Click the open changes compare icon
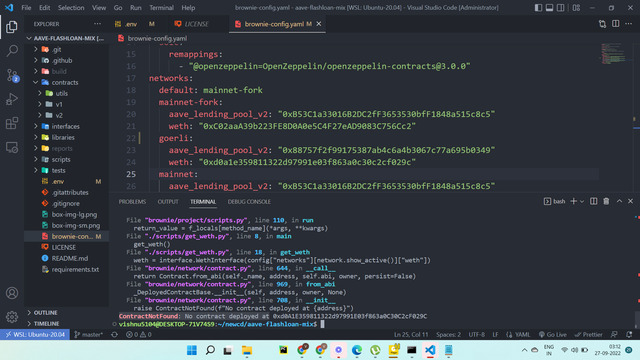Viewport: 640px width, 360px height. click(602, 24)
